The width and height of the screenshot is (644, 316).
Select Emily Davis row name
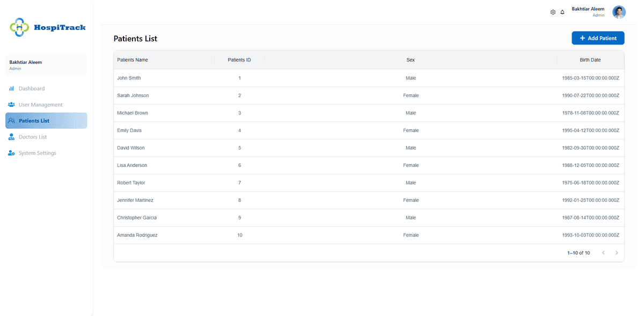click(x=129, y=130)
